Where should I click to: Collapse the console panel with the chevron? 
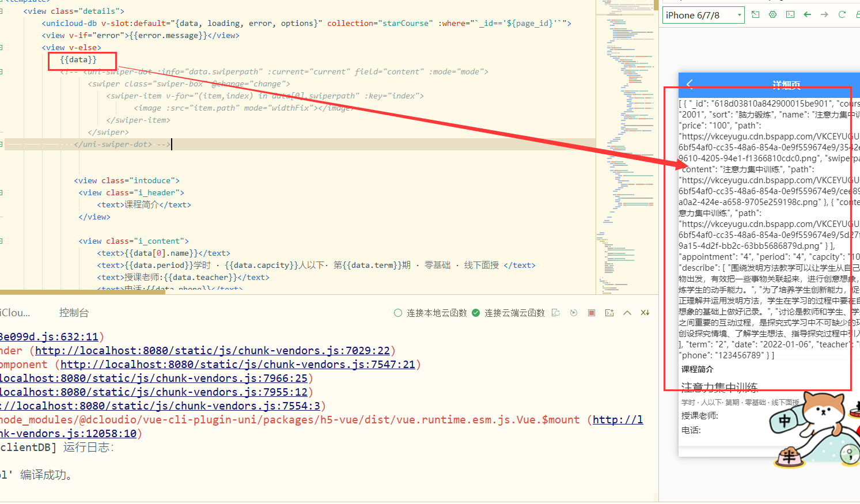coord(627,313)
